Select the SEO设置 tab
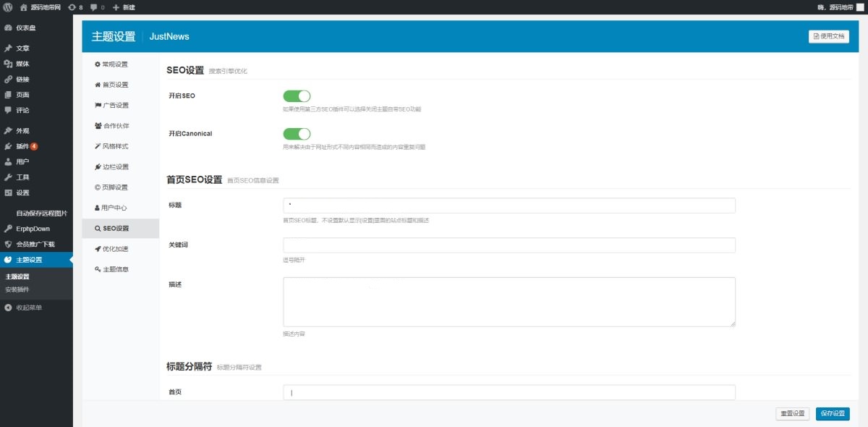 (x=121, y=228)
